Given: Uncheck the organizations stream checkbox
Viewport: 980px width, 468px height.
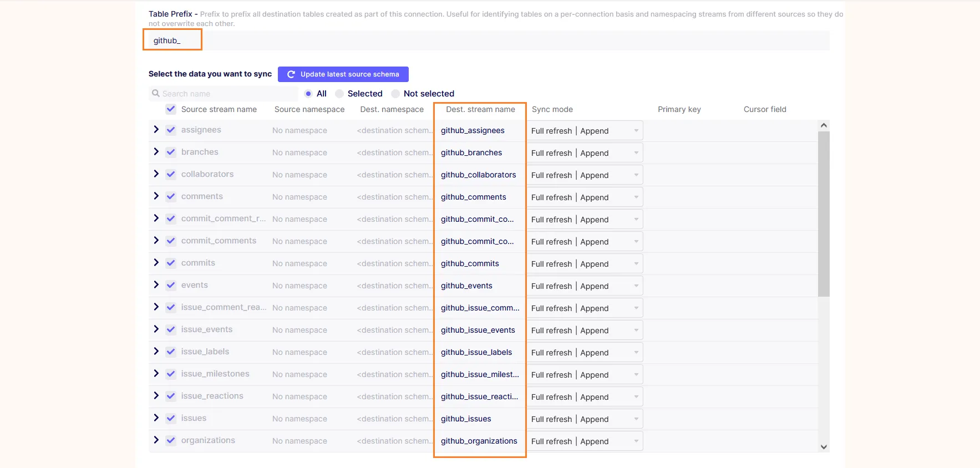Looking at the screenshot, I should 171,440.
